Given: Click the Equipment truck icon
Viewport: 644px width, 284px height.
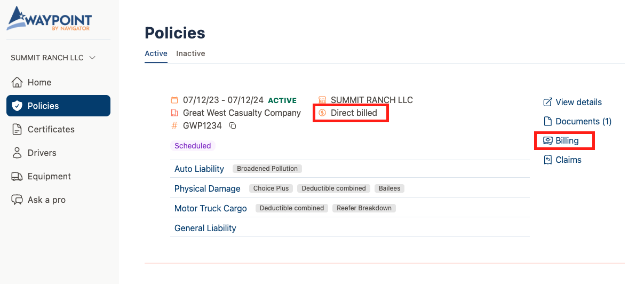Looking at the screenshot, I should click(18, 176).
